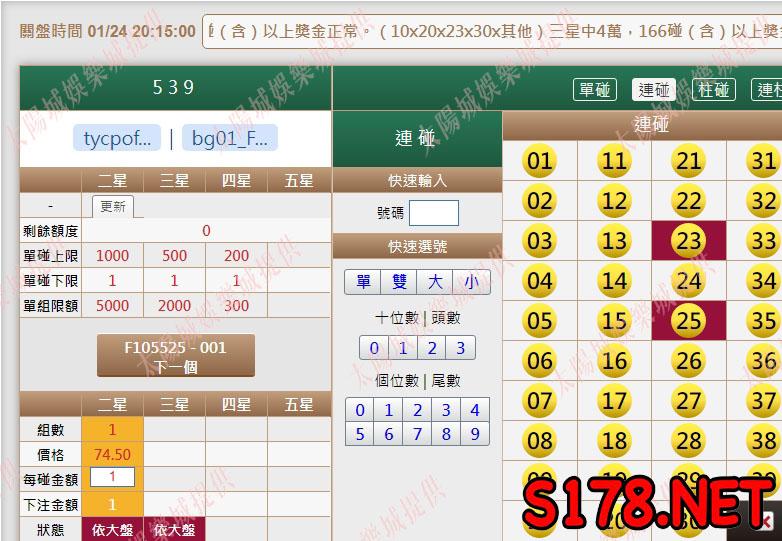
Task: Focus the 號碼 quick input field
Action: (434, 213)
